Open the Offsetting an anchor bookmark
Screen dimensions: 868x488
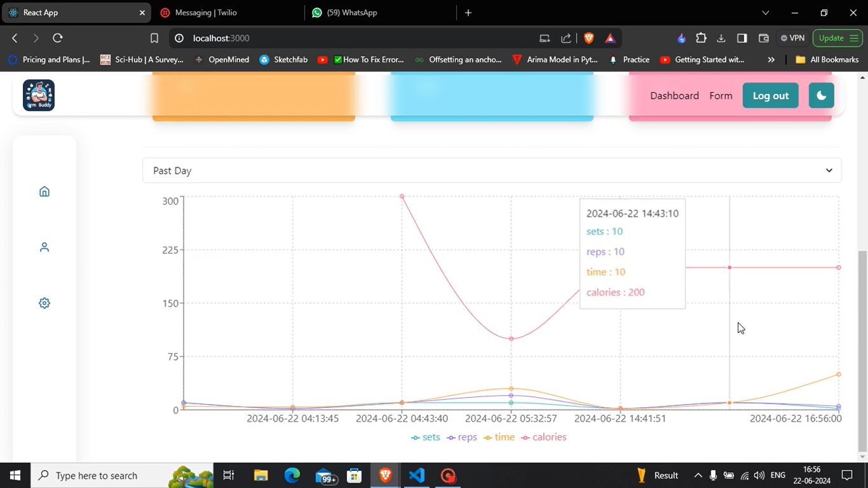click(458, 60)
